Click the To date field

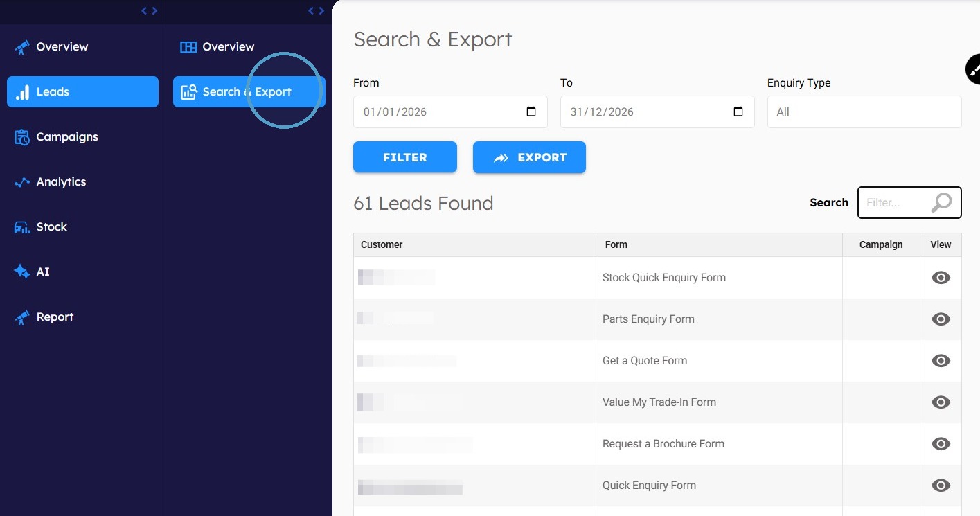657,112
